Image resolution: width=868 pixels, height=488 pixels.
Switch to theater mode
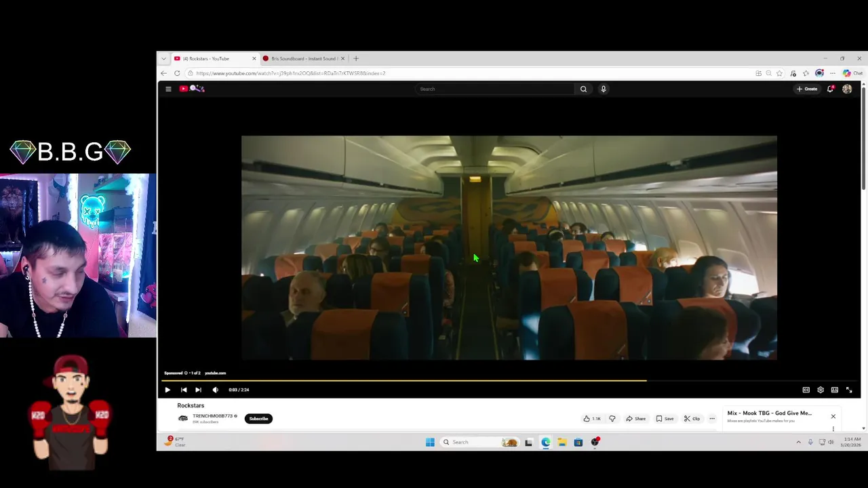click(x=835, y=390)
